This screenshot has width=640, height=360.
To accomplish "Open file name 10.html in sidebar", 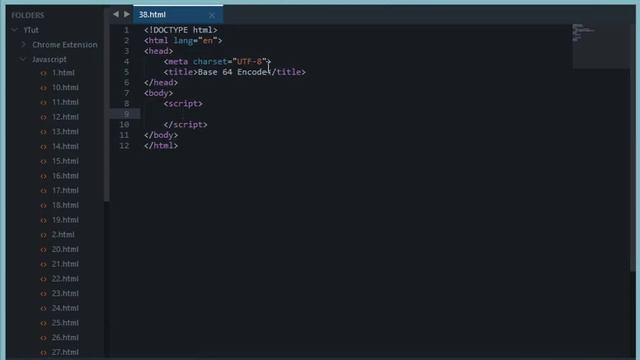I will pos(65,88).
